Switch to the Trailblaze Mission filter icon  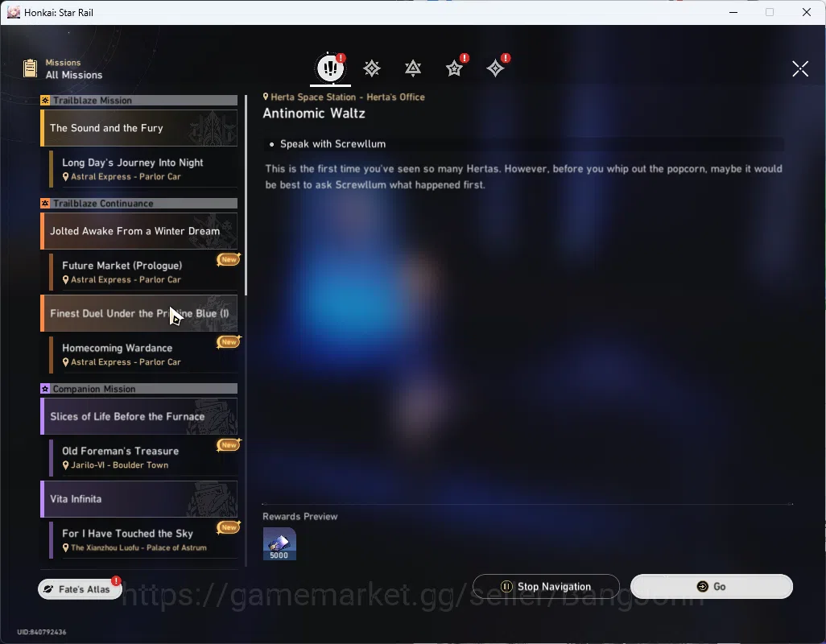pos(372,68)
